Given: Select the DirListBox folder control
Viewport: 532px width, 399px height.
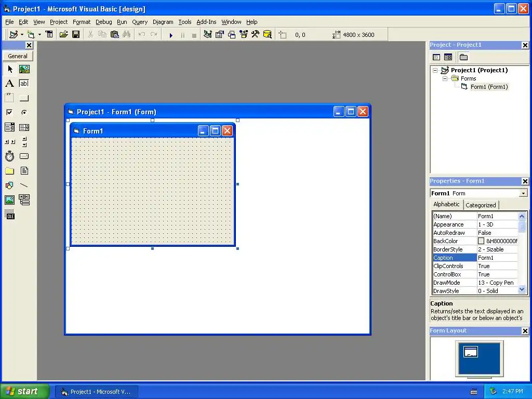Looking at the screenshot, I should point(10,170).
